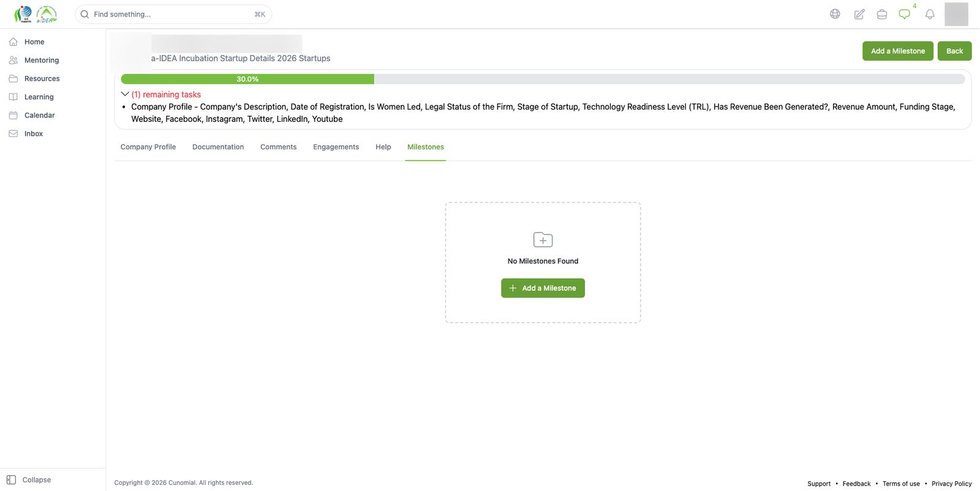Click the top-right Add a Milestone button
This screenshot has height=491, width=980.
coord(898,51)
